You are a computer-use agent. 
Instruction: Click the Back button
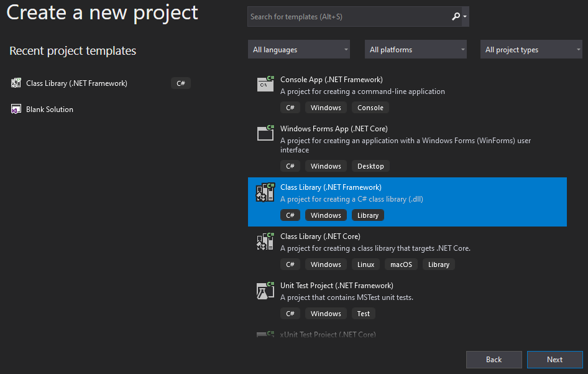(494, 360)
